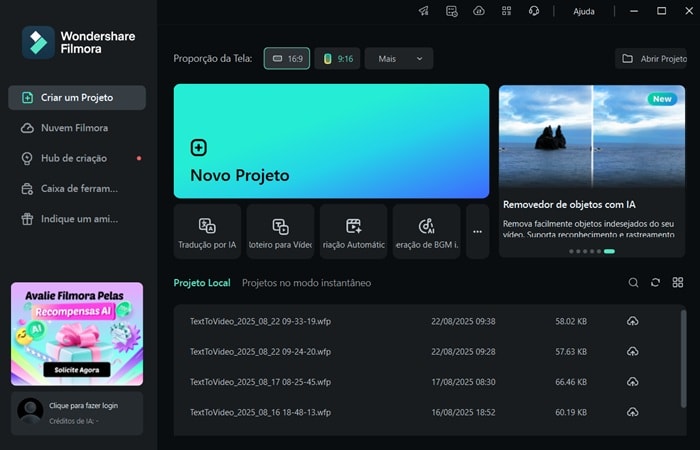Upload the 09-24-20 project to cloud
Image resolution: width=700 pixels, height=450 pixels.
(x=633, y=352)
